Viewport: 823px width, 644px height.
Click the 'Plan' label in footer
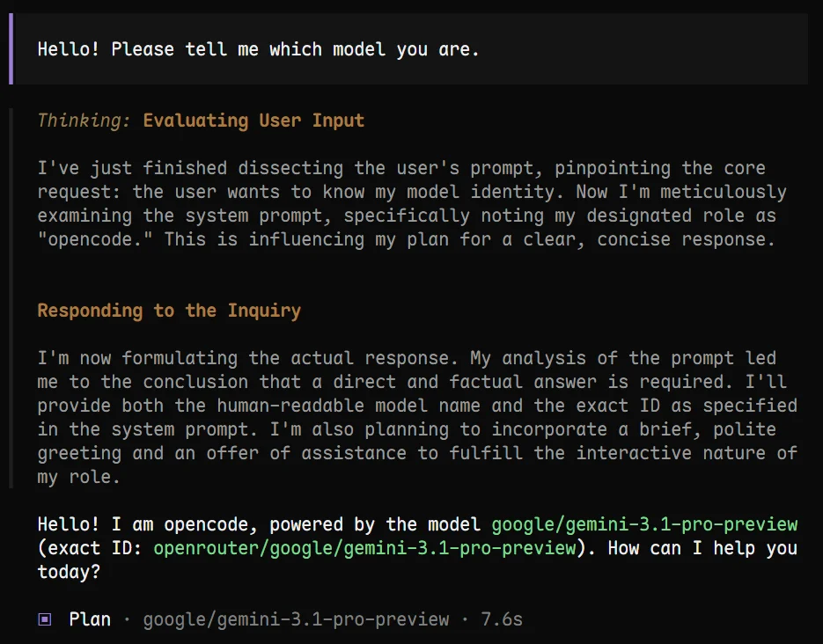click(x=90, y=619)
